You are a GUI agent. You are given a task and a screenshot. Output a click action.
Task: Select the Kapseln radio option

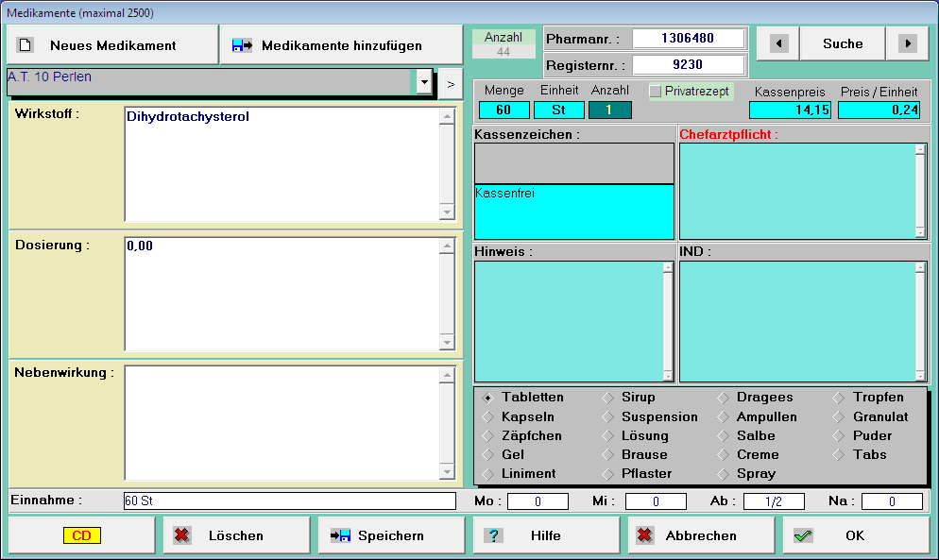[x=488, y=416]
